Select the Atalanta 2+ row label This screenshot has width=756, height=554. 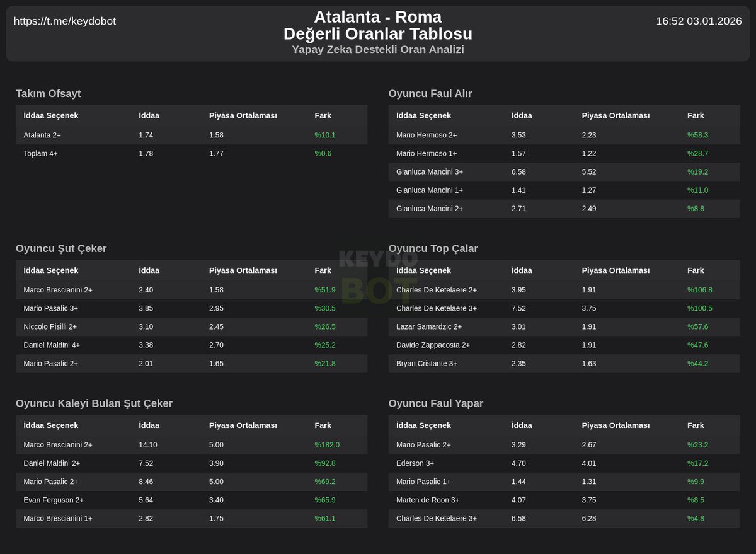click(42, 135)
